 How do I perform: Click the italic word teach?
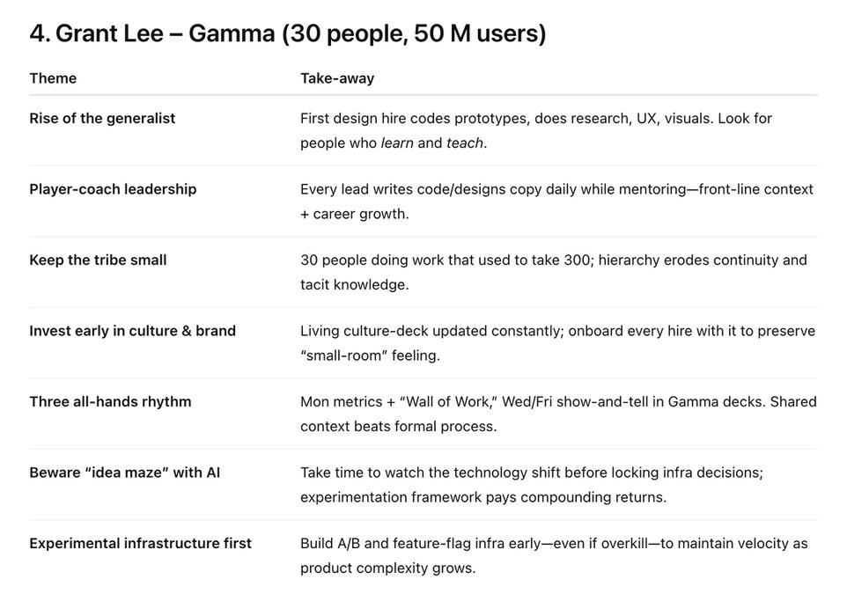464,143
